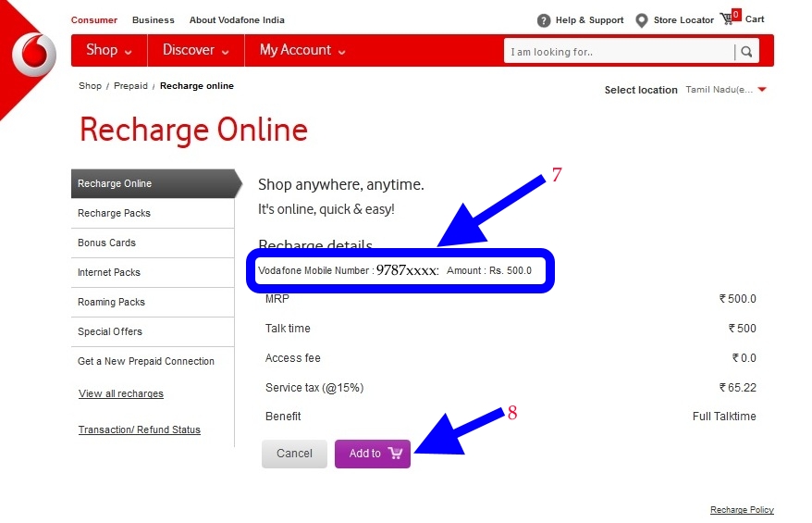
Task: Click the Help & Support question mark icon
Action: pyautogui.click(x=543, y=20)
